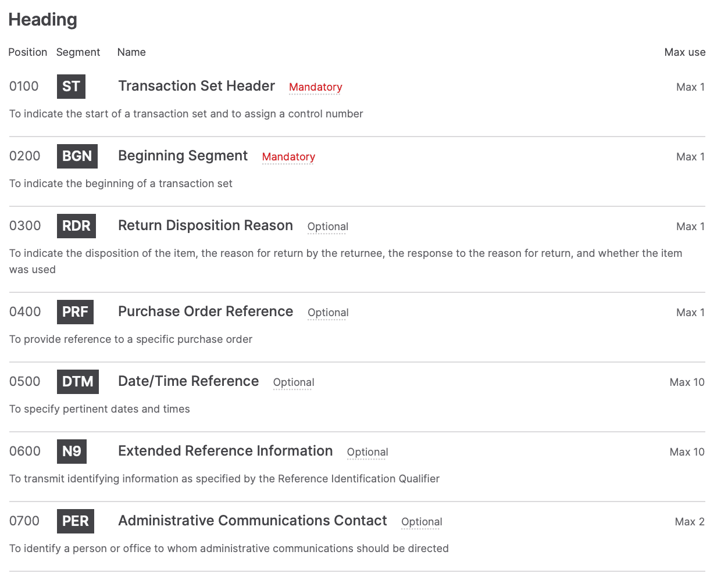Click Optional label beside Date/Time Reference
The width and height of the screenshot is (728, 573).
pos(293,382)
